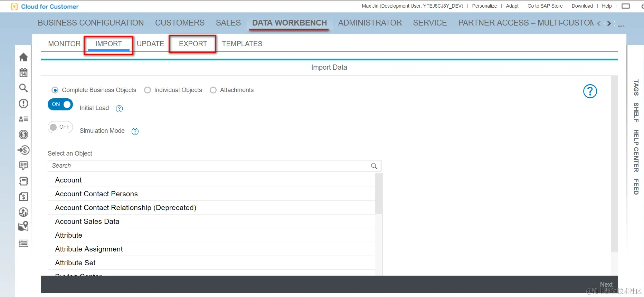Open Help from the top bar
Screen dimensions: 644x297
[x=607, y=6]
